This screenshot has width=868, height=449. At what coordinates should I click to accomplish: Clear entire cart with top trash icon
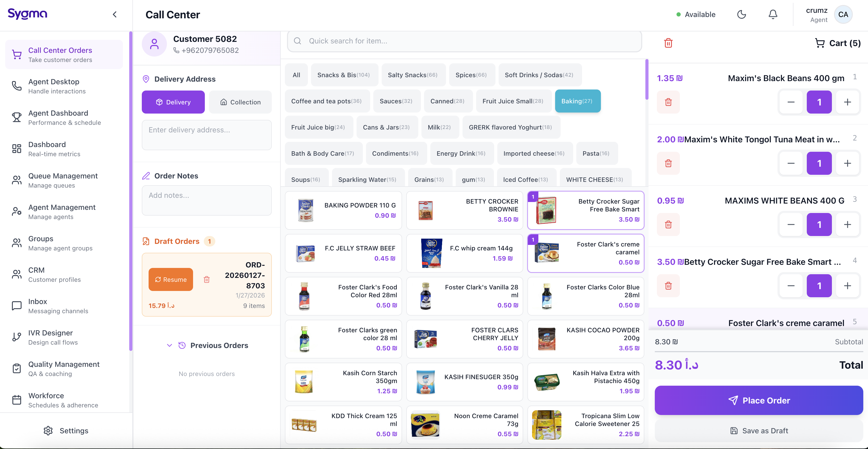[668, 43]
